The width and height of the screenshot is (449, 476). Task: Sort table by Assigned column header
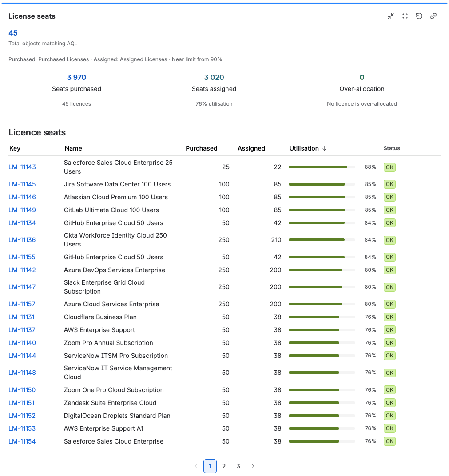pos(251,148)
